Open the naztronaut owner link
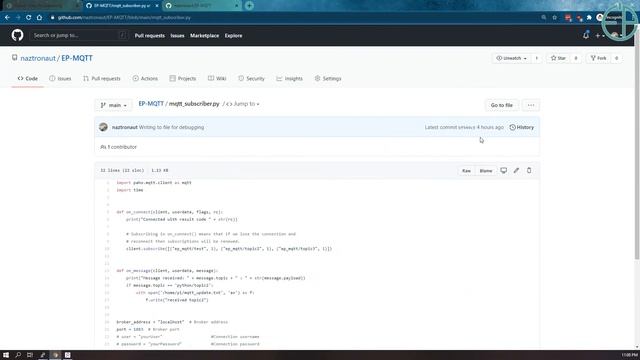Screen dimensions: 640x360 point(38,58)
